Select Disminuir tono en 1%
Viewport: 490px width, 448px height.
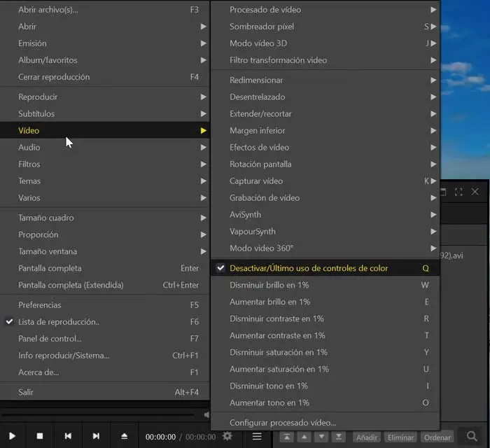tap(325, 386)
